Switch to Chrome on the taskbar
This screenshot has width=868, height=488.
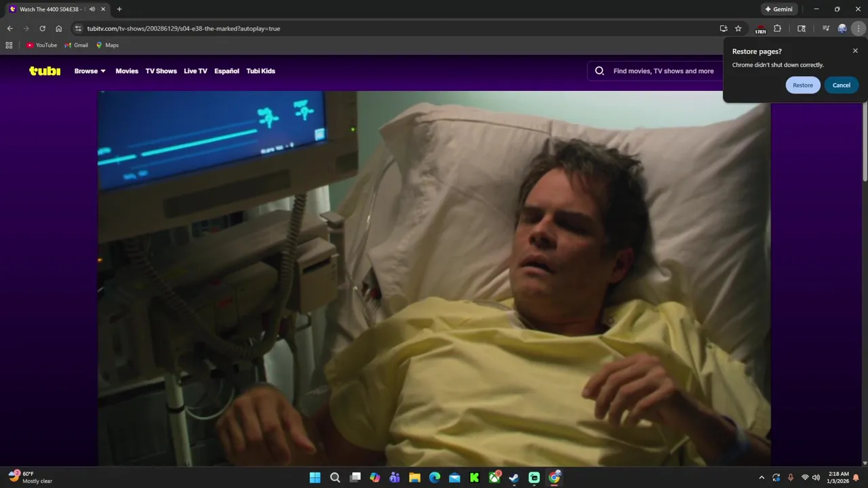tap(555, 478)
